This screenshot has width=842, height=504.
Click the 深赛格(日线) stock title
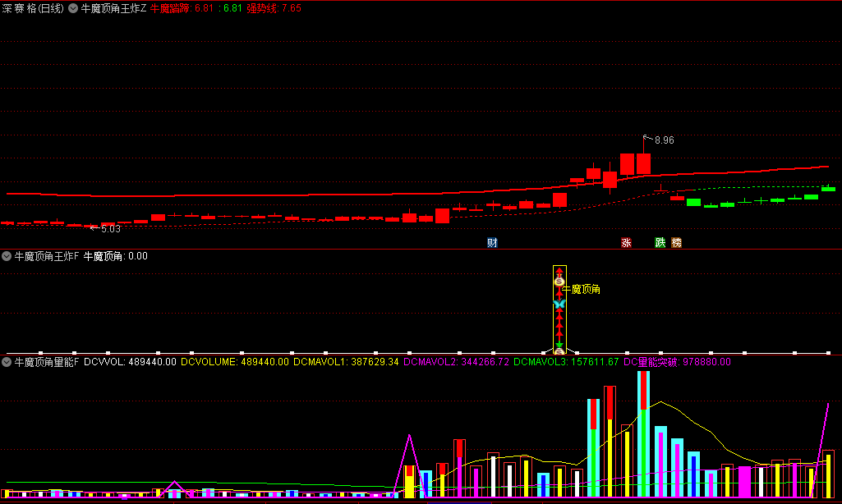[x=33, y=8]
